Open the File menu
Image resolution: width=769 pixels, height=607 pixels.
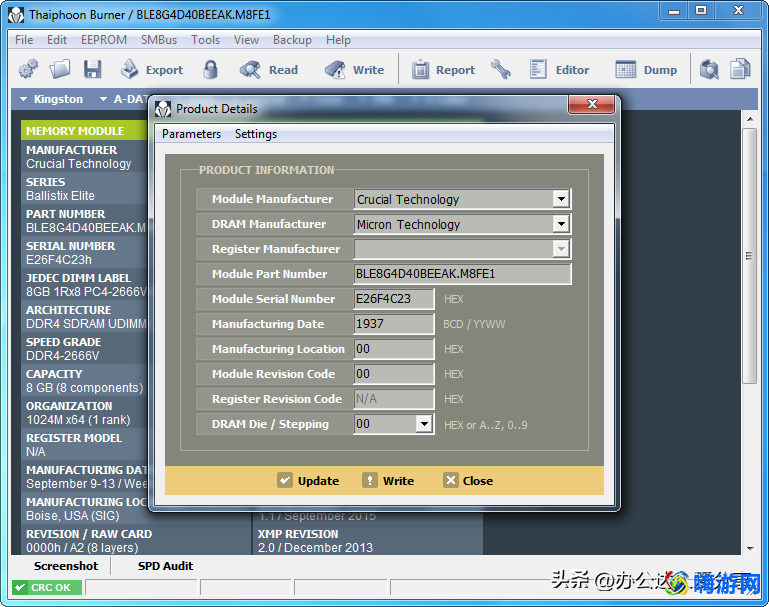pyautogui.click(x=24, y=40)
